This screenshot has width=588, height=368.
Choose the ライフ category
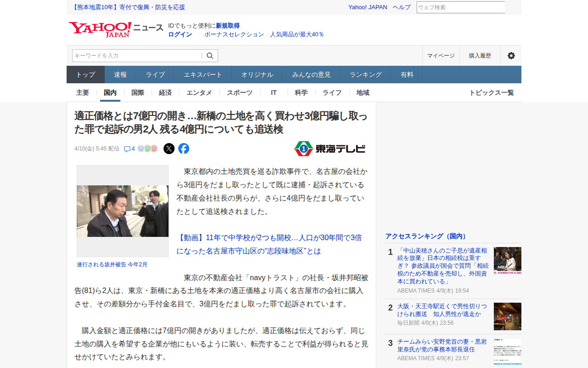coord(332,92)
